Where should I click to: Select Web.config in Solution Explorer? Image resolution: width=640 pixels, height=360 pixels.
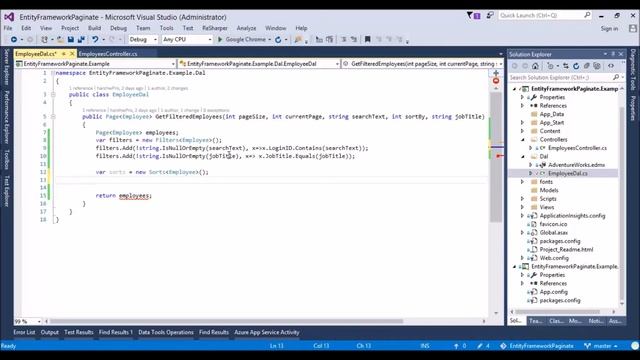point(554,258)
